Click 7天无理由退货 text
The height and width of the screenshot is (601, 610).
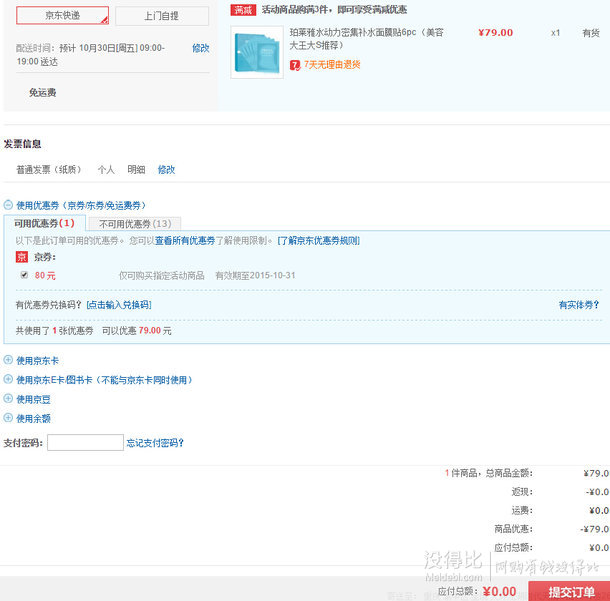(x=332, y=65)
